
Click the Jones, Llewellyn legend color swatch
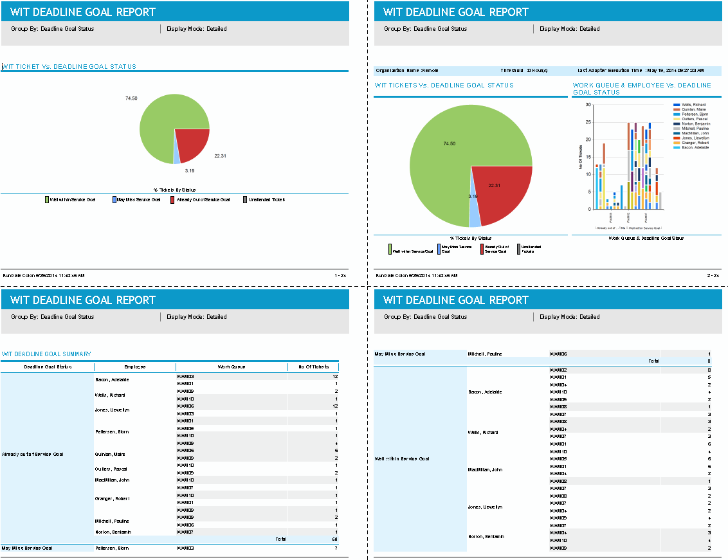(x=677, y=138)
